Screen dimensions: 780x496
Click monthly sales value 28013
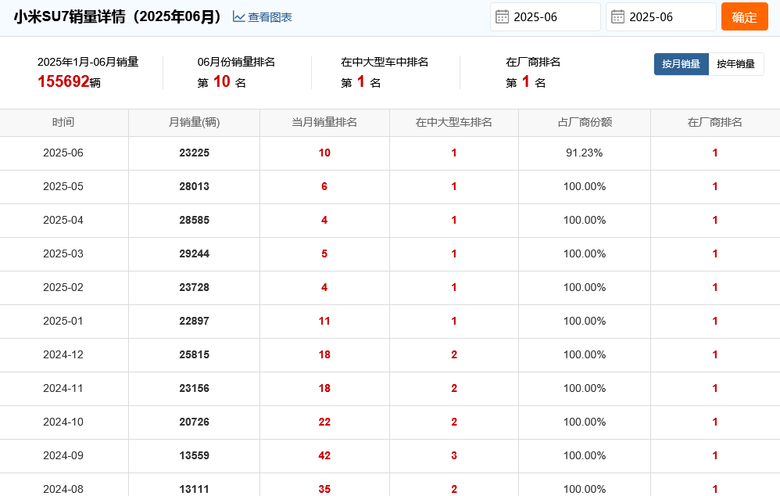pyautogui.click(x=194, y=187)
